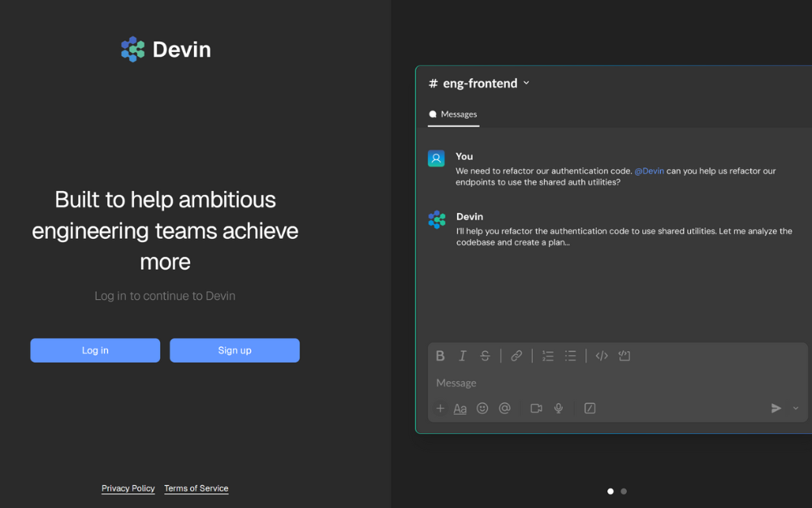Click the Log in button
Image resolution: width=812 pixels, height=508 pixels.
95,350
